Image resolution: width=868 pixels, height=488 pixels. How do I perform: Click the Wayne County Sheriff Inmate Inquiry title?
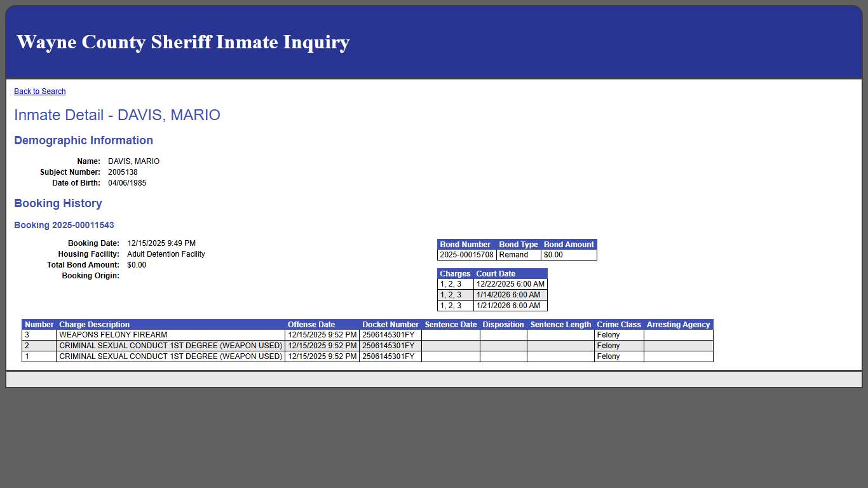pos(183,42)
